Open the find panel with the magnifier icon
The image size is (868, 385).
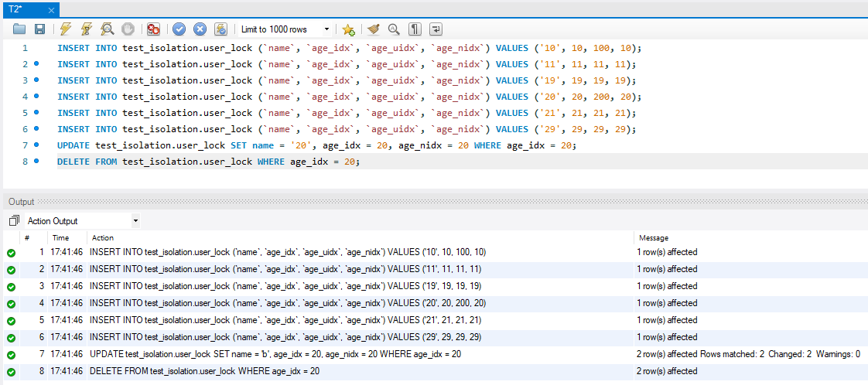click(394, 29)
